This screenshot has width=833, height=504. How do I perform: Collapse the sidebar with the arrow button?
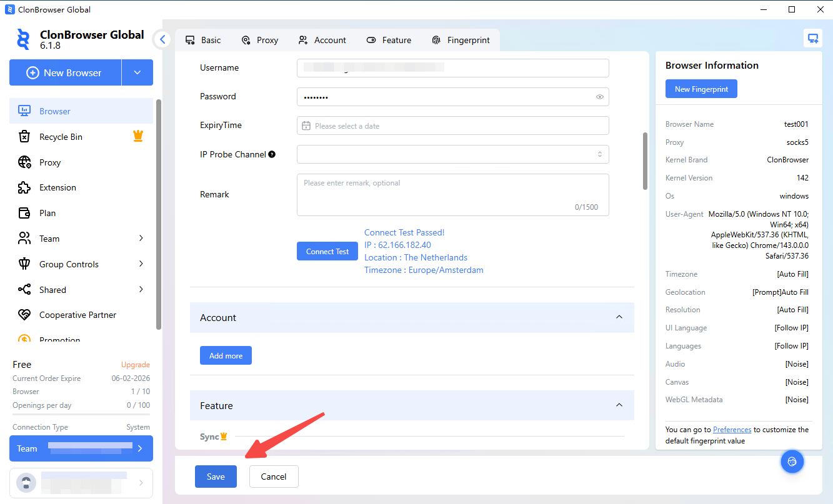162,40
